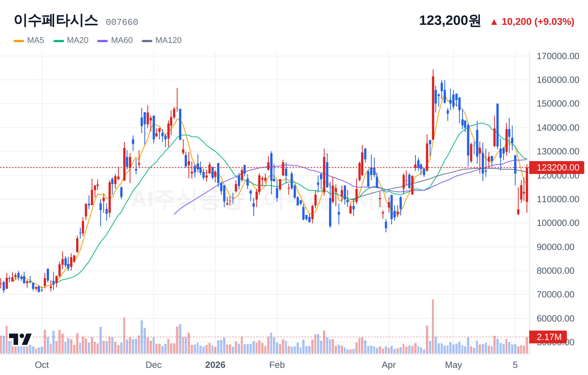Click the Apr label on the time axis

pos(389,365)
